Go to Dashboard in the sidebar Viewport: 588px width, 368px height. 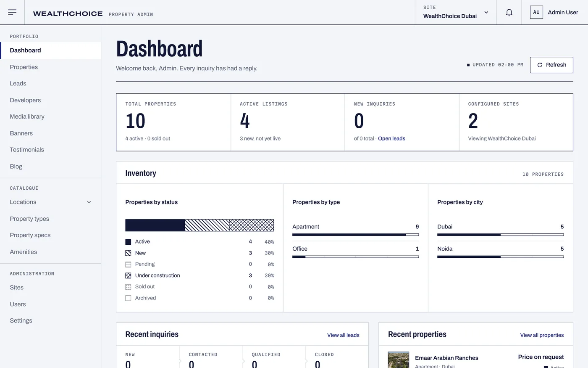pos(50,50)
